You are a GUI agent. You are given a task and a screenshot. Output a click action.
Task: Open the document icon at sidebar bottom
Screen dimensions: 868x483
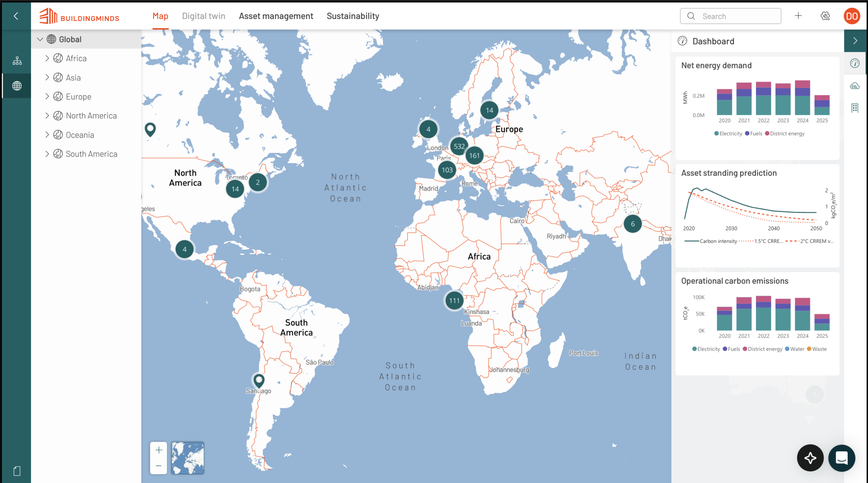pyautogui.click(x=17, y=471)
